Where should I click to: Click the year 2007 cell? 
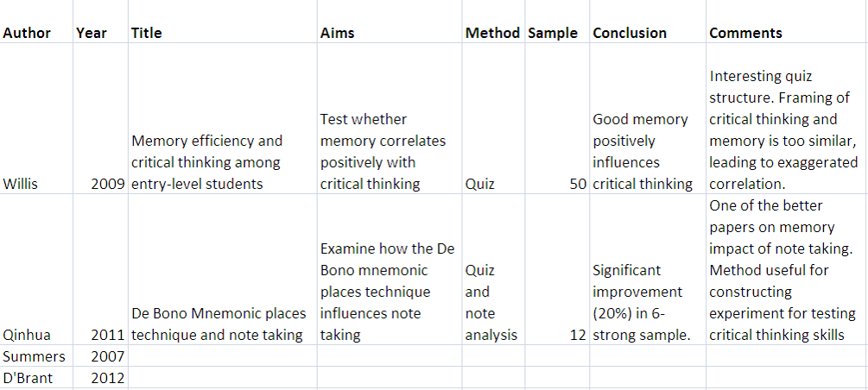(108, 355)
